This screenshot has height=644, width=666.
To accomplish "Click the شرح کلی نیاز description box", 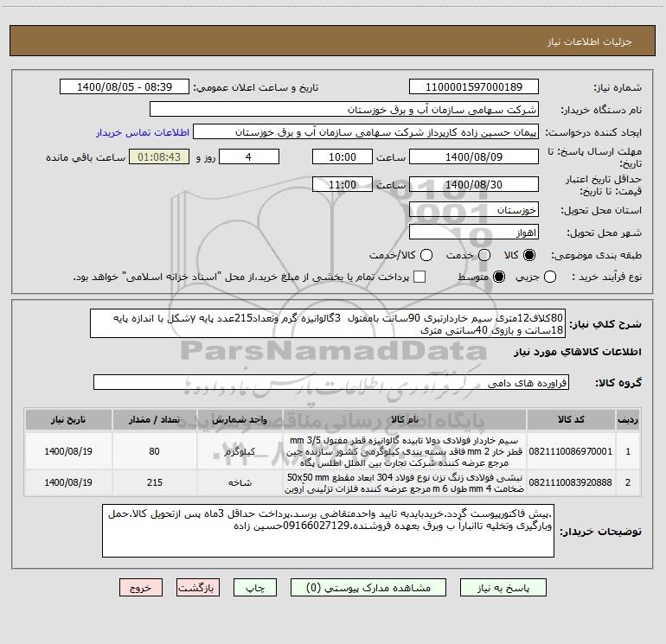I will 328,323.
